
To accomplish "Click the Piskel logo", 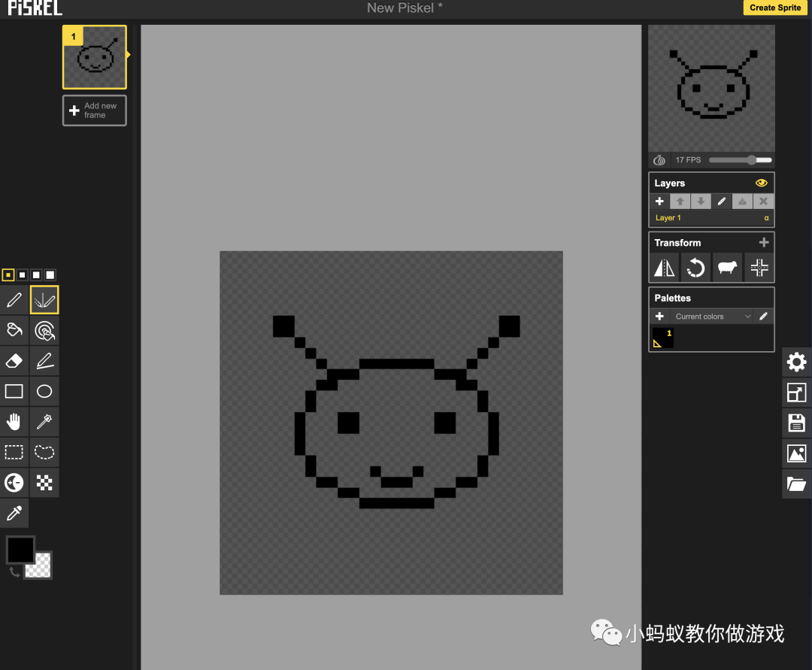I will [x=35, y=8].
